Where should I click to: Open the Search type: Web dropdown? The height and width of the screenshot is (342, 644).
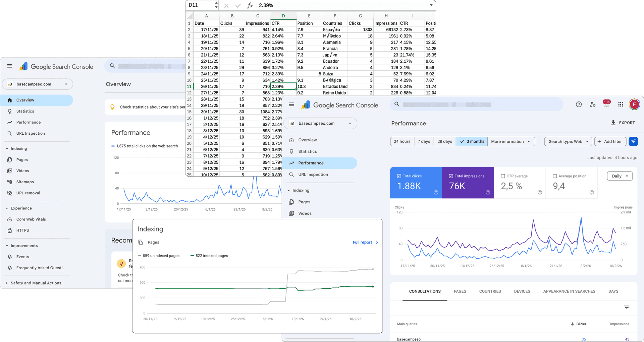[568, 141]
